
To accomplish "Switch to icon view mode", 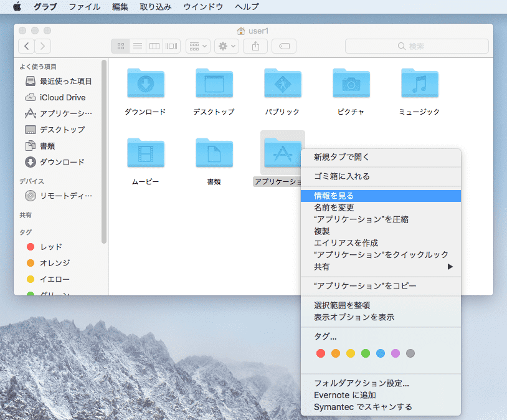I will (x=120, y=46).
